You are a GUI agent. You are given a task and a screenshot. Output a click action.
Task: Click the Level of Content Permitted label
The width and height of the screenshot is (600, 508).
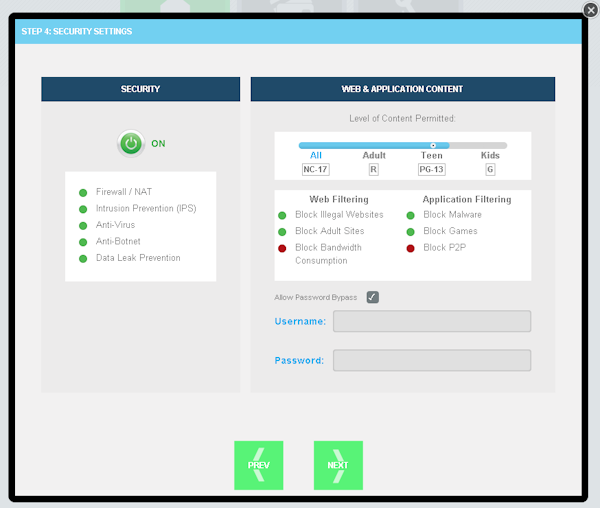tap(403, 119)
